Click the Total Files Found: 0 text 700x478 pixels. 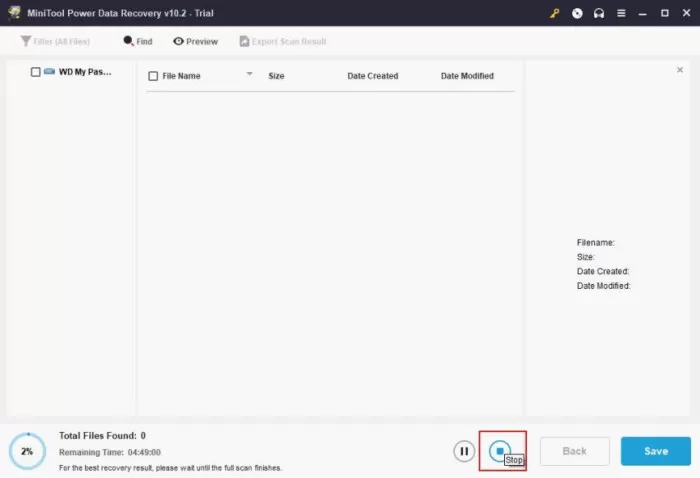[102, 436]
